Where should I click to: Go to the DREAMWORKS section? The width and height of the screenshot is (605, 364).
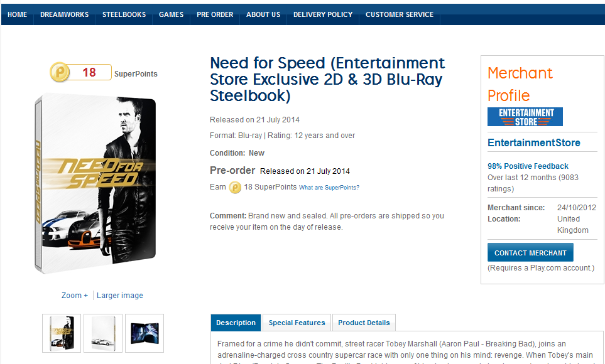click(65, 14)
